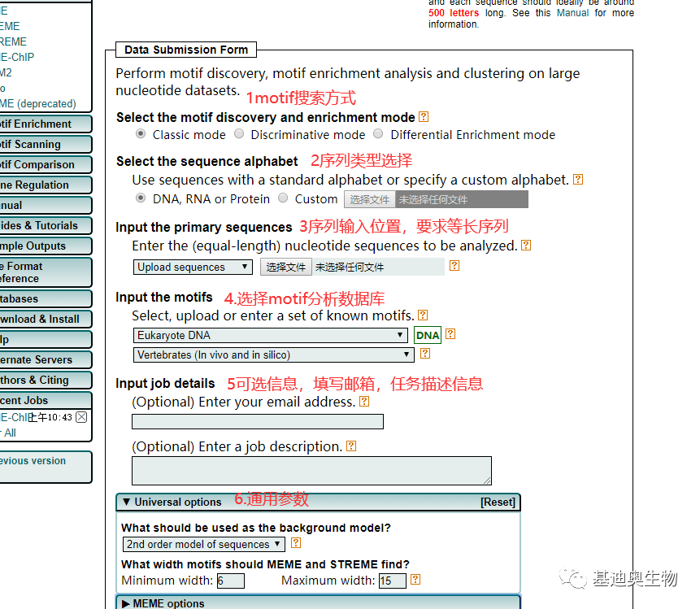The height and width of the screenshot is (609, 700).
Task: Open the Upload sequences dropdown
Action: click(x=193, y=267)
